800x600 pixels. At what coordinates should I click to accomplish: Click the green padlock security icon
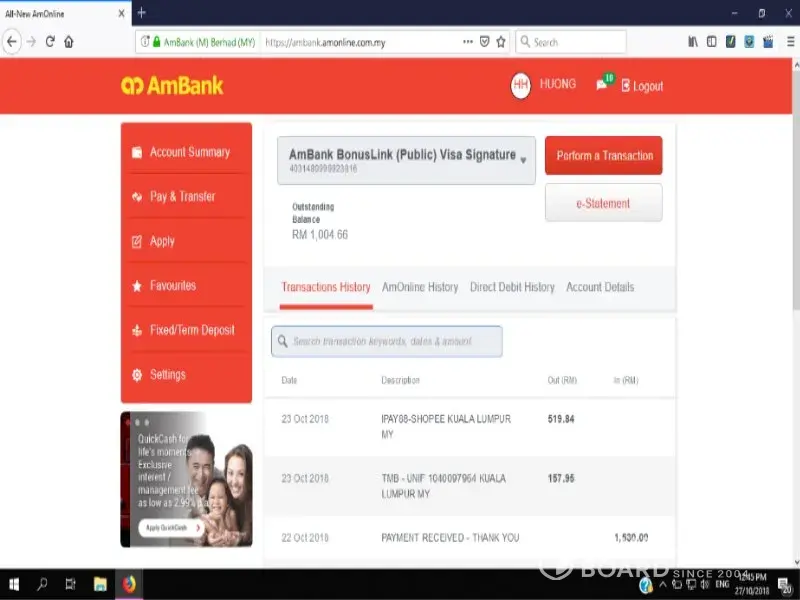point(157,42)
